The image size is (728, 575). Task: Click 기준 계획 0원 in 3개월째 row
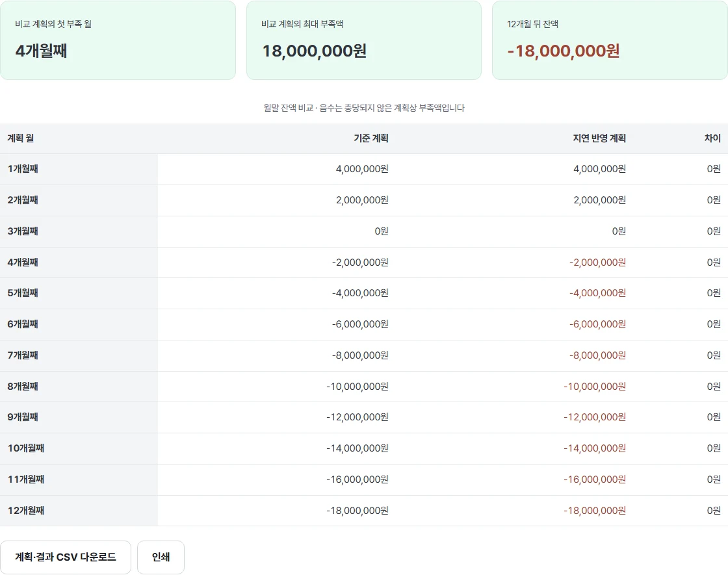(382, 231)
